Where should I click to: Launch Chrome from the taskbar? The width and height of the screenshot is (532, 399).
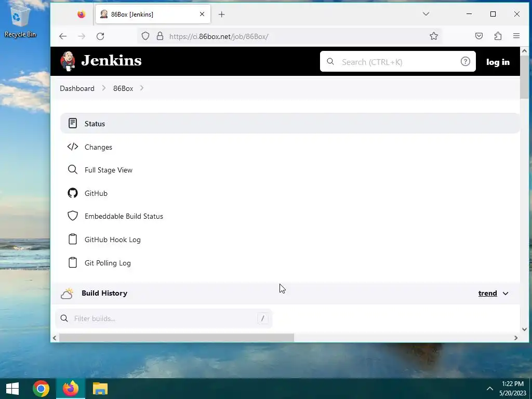[x=41, y=389]
